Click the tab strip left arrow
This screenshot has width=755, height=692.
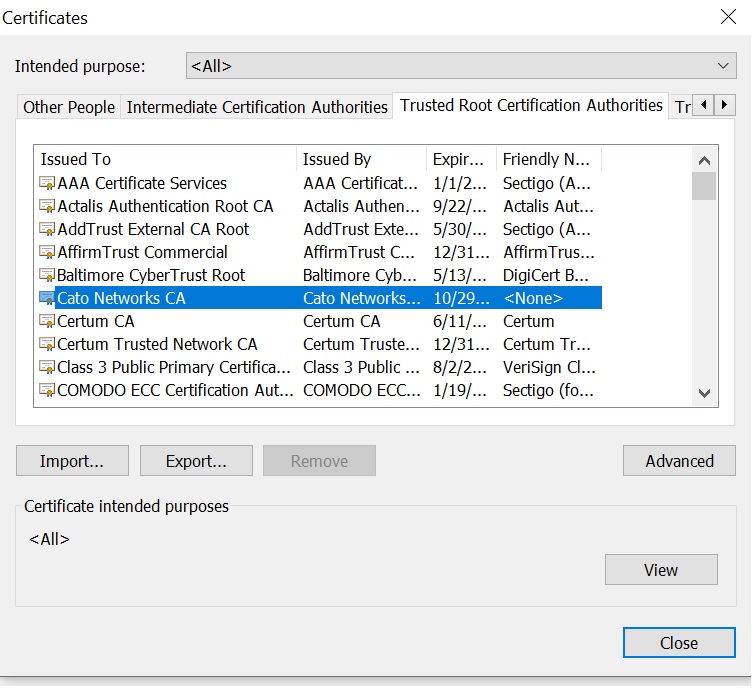coord(703,105)
